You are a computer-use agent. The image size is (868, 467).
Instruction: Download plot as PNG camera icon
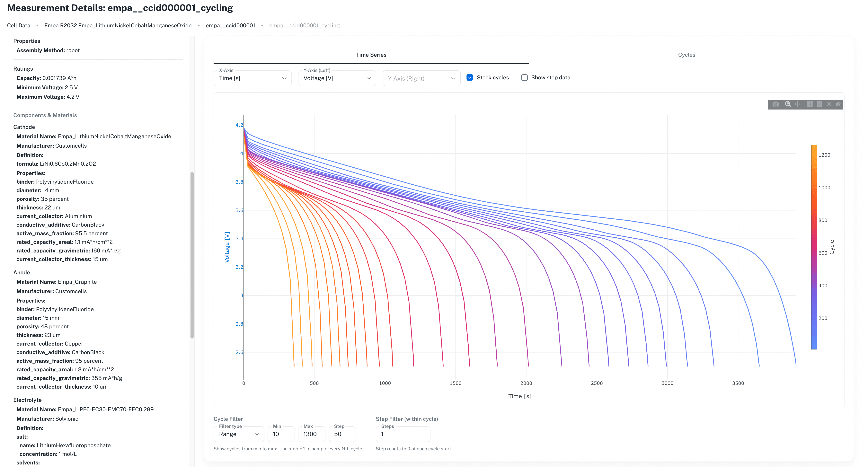coord(775,104)
